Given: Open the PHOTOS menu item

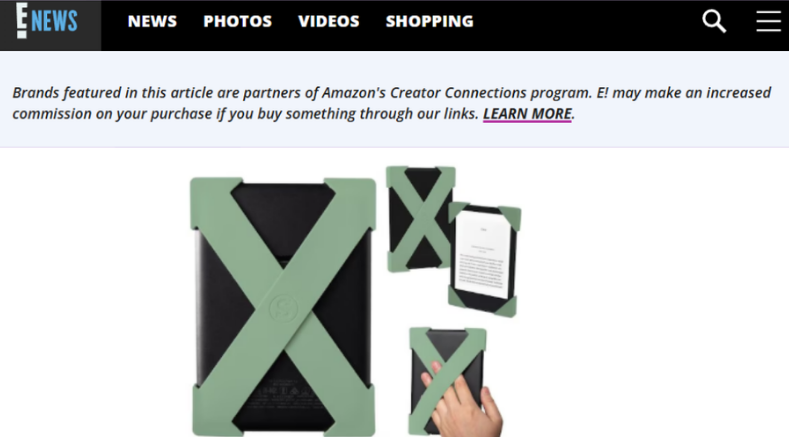Looking at the screenshot, I should (x=238, y=21).
